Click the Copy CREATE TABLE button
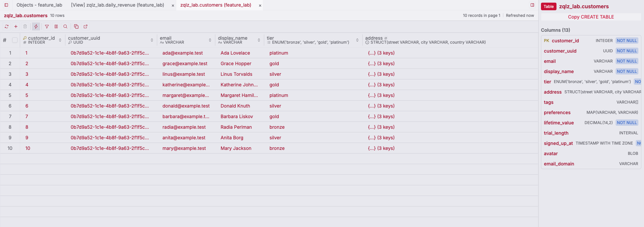The image size is (644, 227). pyautogui.click(x=591, y=17)
